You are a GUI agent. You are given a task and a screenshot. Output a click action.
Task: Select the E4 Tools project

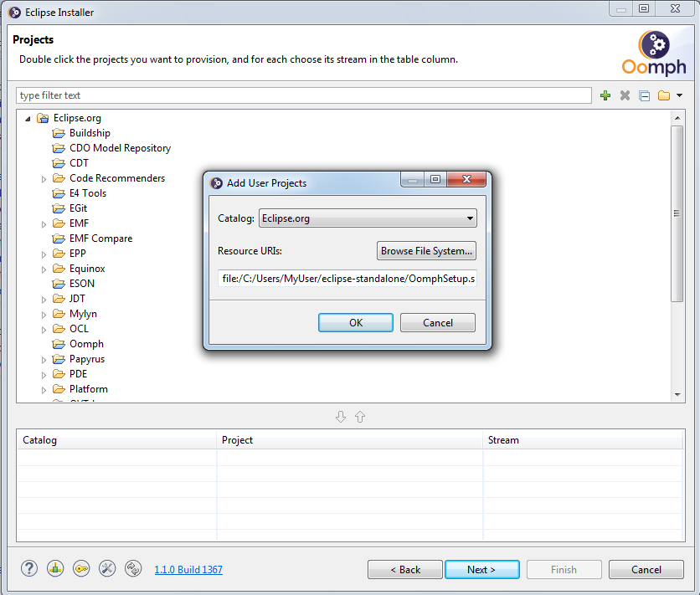click(x=88, y=193)
